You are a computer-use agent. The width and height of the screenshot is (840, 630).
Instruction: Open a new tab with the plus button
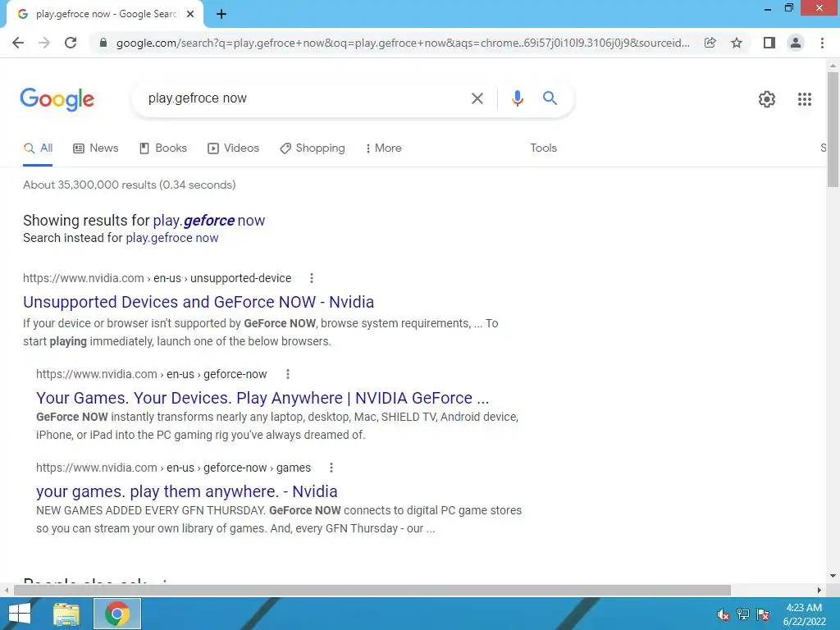pyautogui.click(x=221, y=15)
